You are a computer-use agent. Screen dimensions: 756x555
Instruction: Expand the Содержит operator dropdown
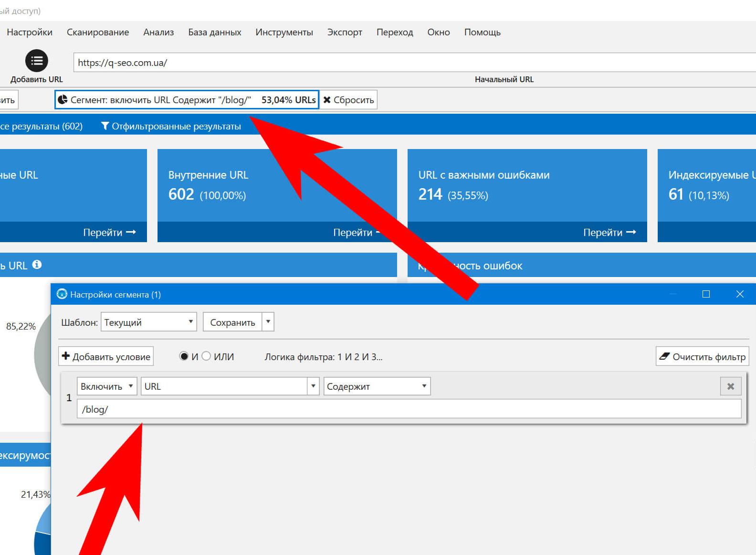tap(377, 386)
